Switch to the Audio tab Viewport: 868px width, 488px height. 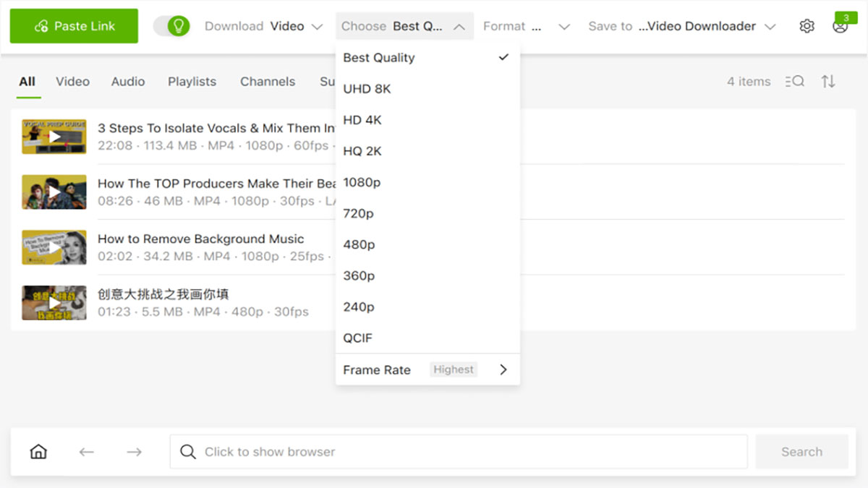128,82
